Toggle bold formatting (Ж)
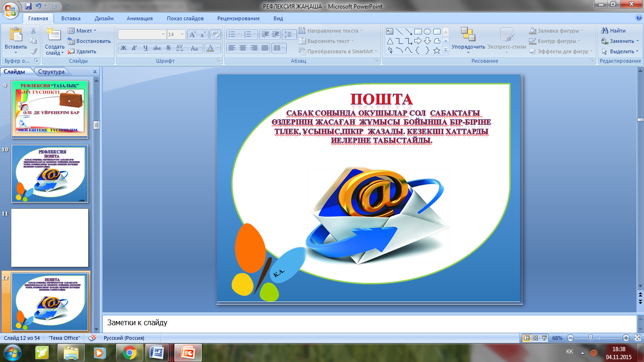644x362 pixels. pyautogui.click(x=123, y=48)
